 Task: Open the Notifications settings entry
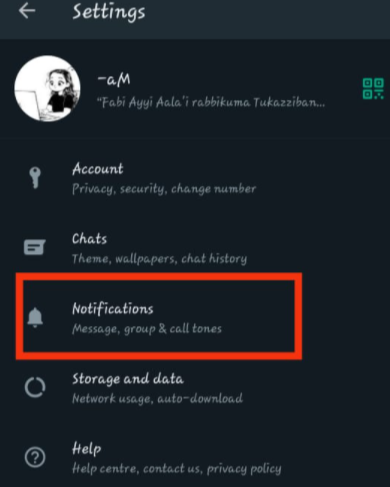159,317
